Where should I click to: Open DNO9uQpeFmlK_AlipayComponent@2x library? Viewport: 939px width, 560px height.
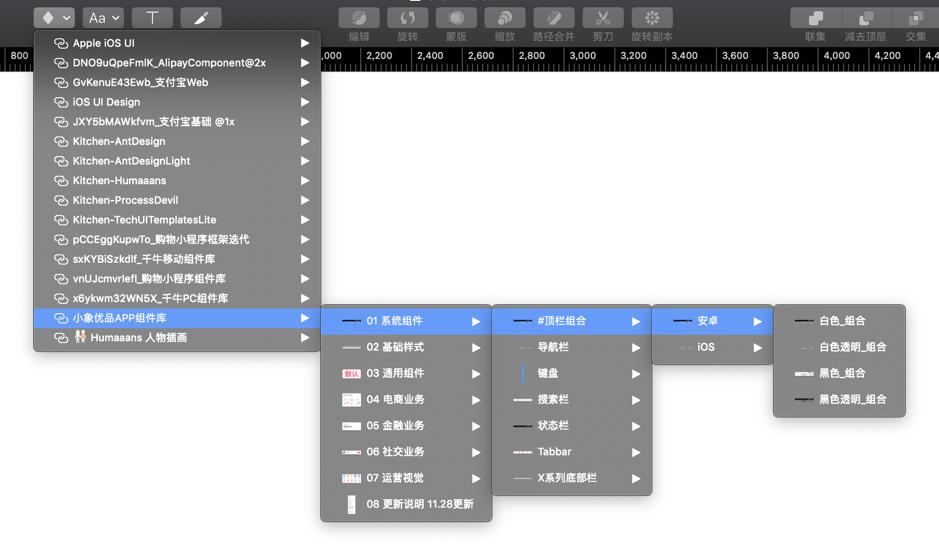coord(177,63)
